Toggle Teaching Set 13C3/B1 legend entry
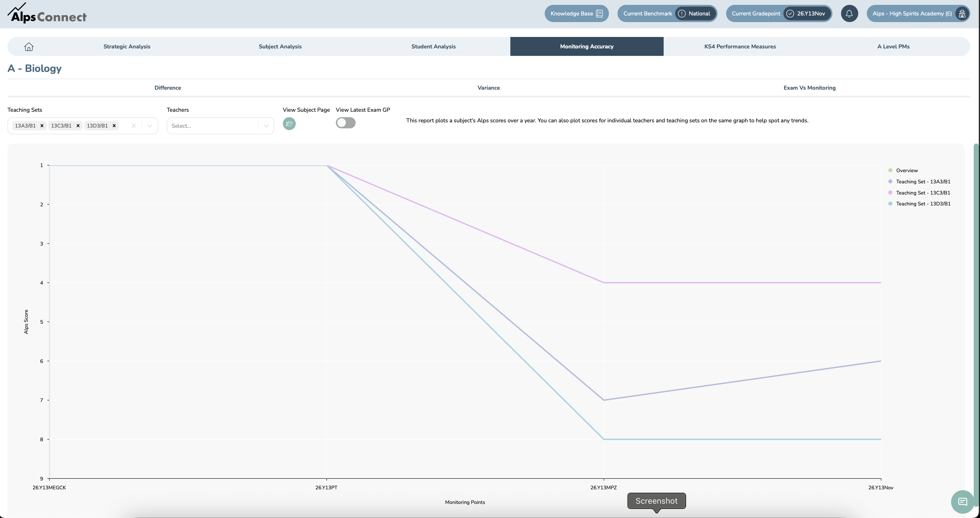Screen dimensions: 980x518 pyautogui.click(x=919, y=193)
